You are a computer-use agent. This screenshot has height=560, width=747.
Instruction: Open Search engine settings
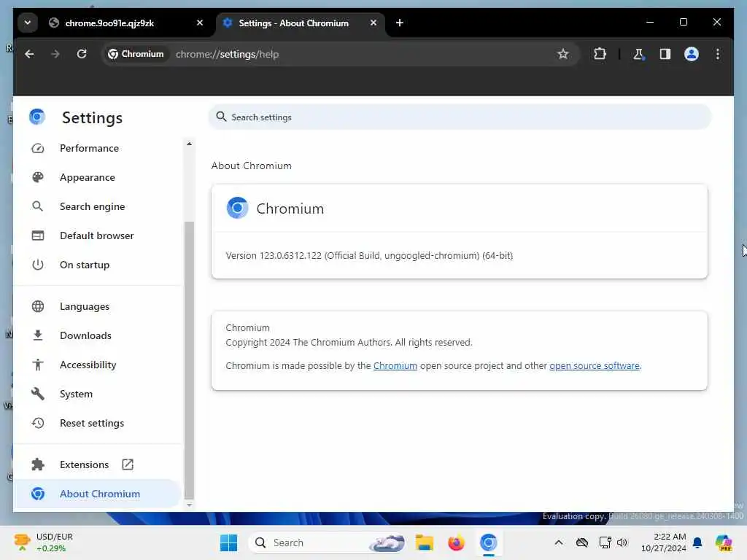pos(98,206)
